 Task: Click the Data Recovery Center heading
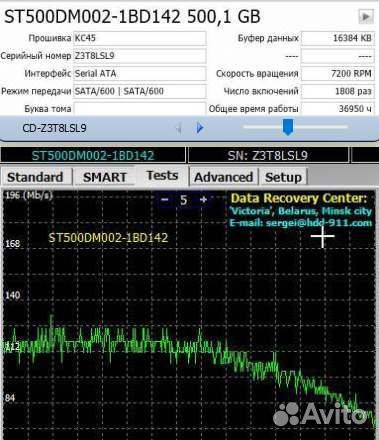pos(299,198)
